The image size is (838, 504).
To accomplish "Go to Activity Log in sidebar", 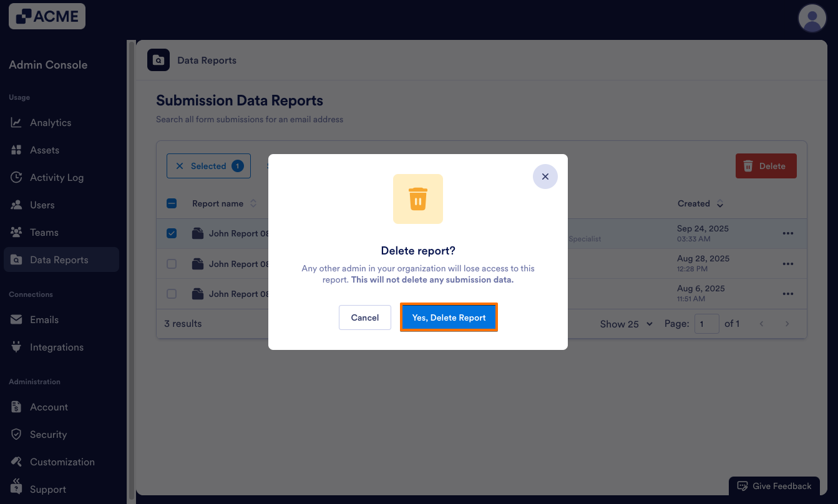I will 56,178.
